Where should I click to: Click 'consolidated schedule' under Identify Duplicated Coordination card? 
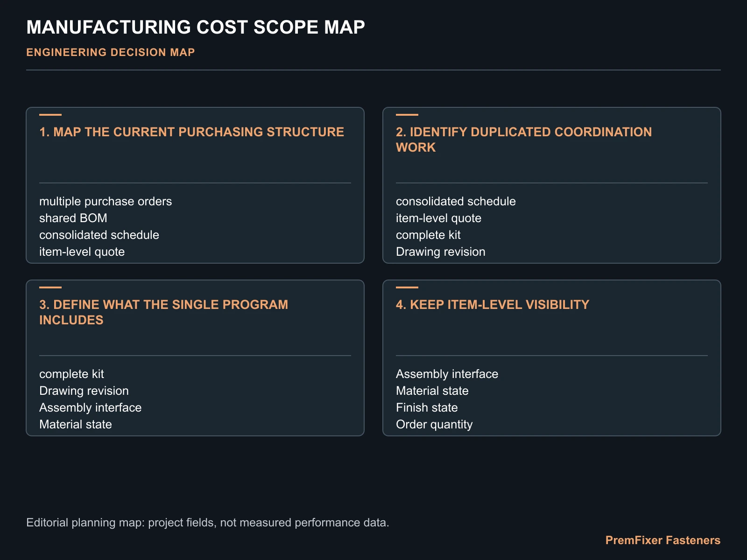pos(456,202)
